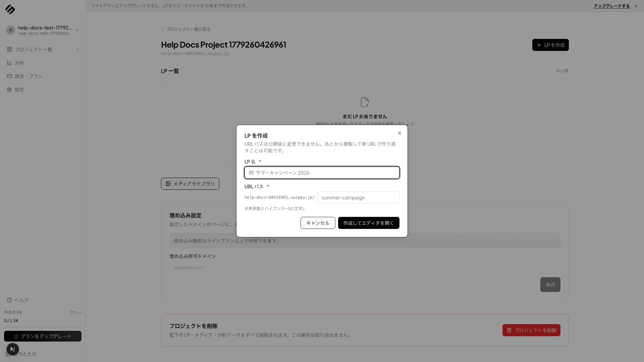
Task: Go back via プロジェクト一覧に戻る
Action: (x=186, y=29)
